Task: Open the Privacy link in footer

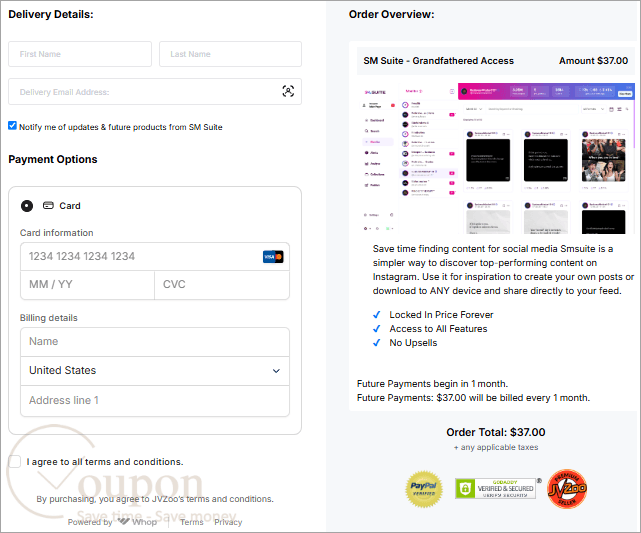Action: 228,522
